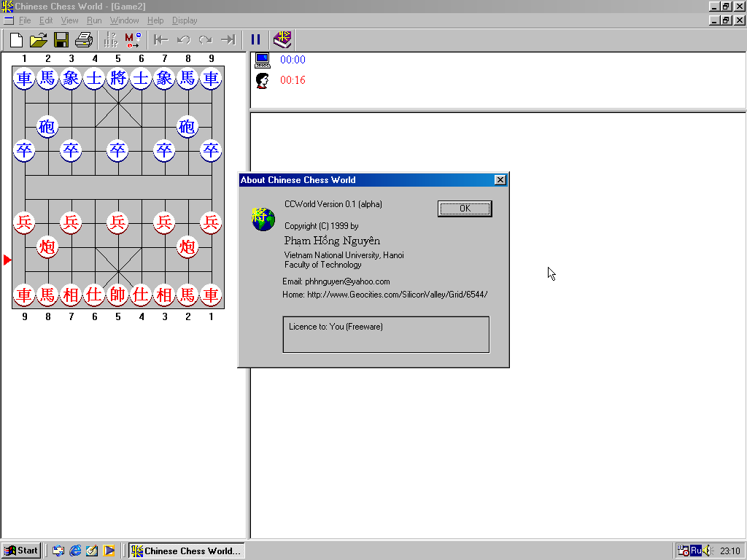Viewport: 747px width, 560px height.
Task: Open the View menu
Action: coord(69,20)
